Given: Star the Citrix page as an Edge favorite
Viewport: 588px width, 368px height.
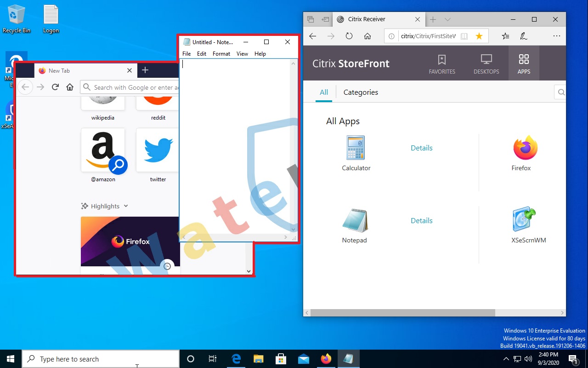Looking at the screenshot, I should [479, 35].
